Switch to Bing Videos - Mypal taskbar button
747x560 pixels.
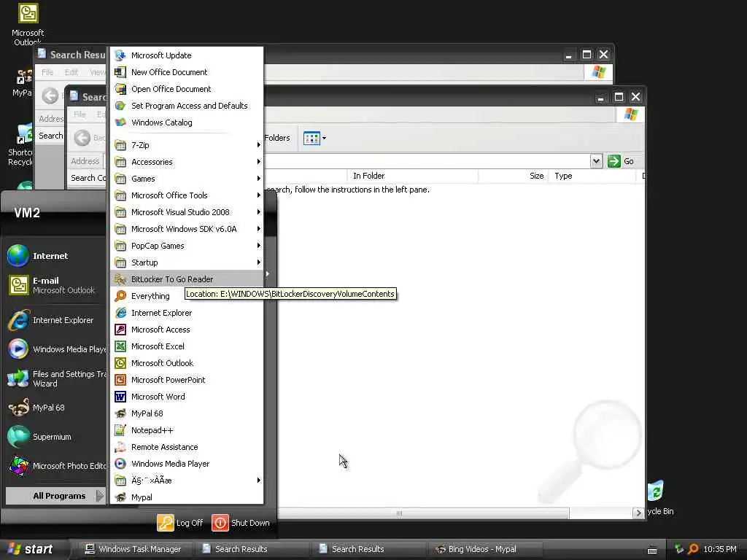[484, 549]
